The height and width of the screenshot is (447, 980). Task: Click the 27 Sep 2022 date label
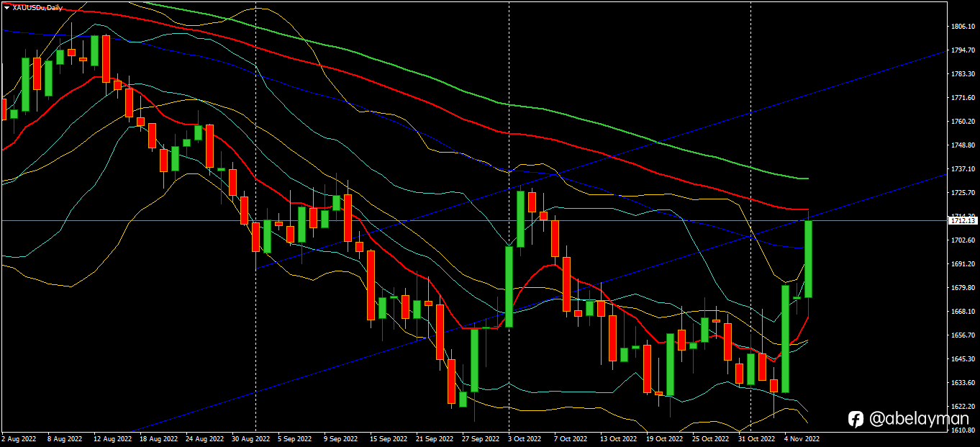481,438
